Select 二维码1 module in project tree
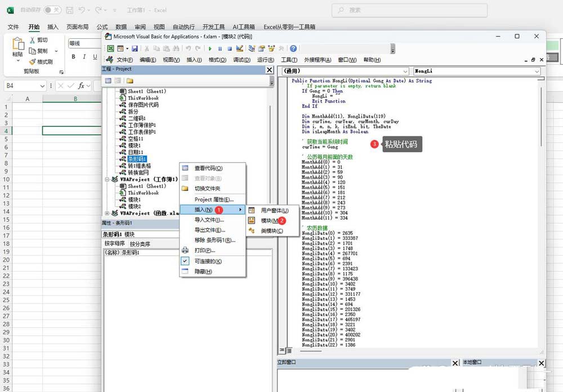This screenshot has height=392, width=563. 137,118
